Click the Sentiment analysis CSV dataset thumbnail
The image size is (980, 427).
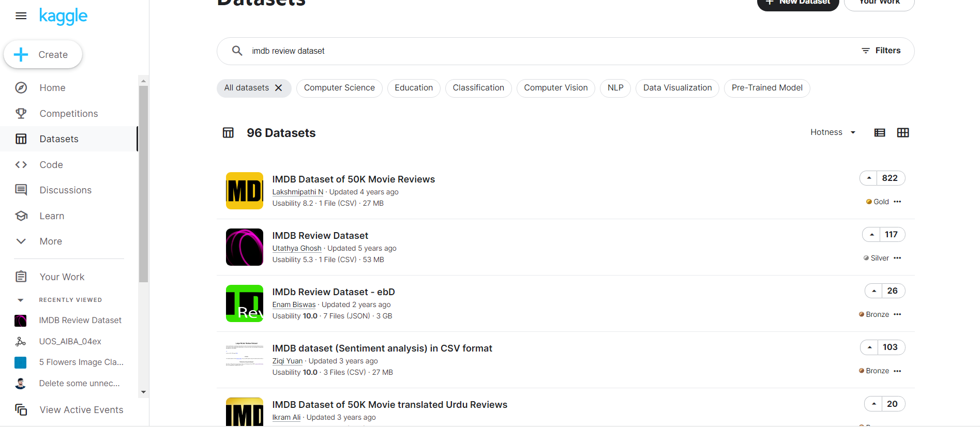click(x=245, y=354)
